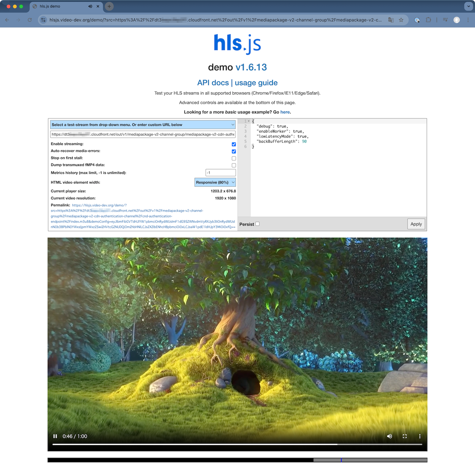Mute the video player volume
Viewport: 475px width, 476px height.
pos(390,436)
